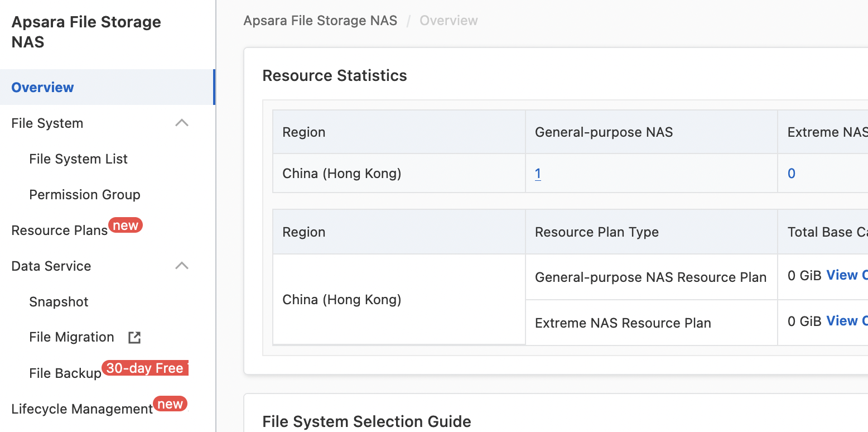Open General-purpose NAS count link 1
The image size is (868, 432).
(x=538, y=174)
